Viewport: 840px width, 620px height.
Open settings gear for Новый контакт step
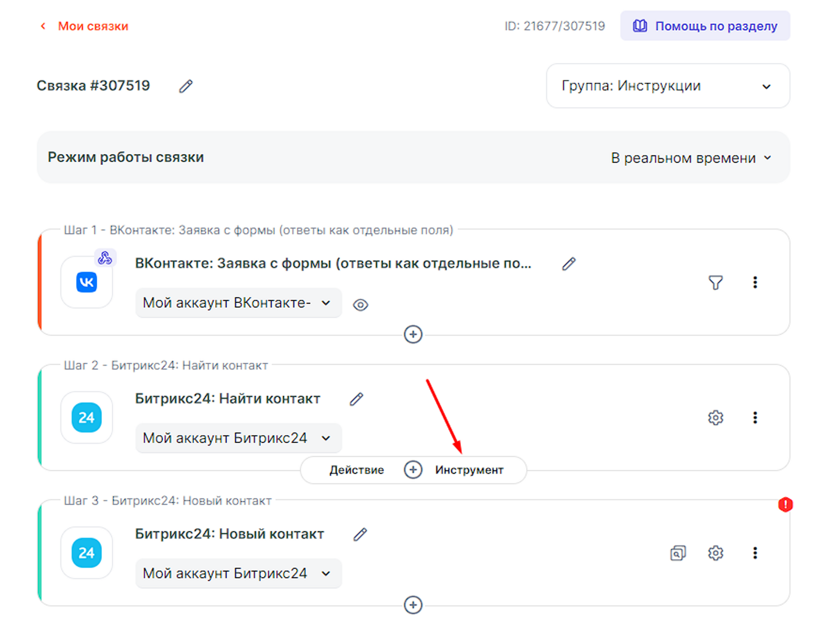[x=715, y=553]
